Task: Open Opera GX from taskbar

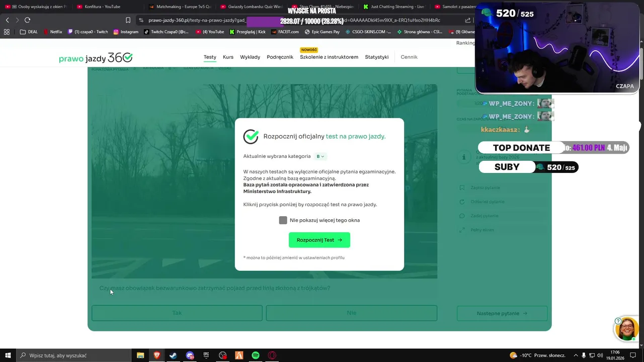Action: pyautogui.click(x=272, y=355)
